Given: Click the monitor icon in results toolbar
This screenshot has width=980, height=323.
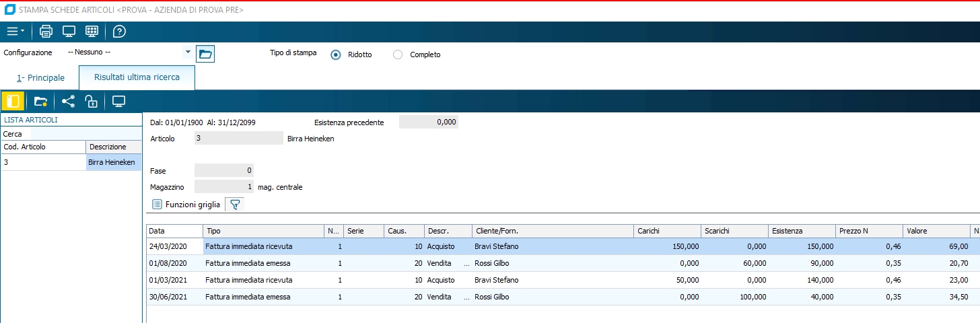Looking at the screenshot, I should click(x=119, y=102).
